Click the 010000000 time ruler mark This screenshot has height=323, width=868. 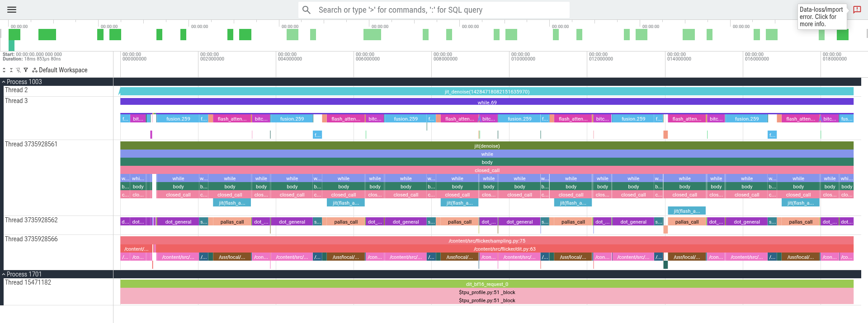pyautogui.click(x=523, y=56)
